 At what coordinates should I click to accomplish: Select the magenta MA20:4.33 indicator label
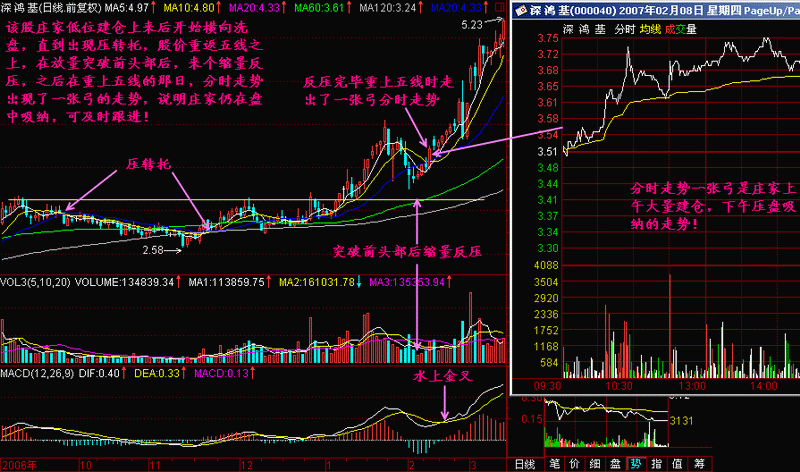point(254,8)
